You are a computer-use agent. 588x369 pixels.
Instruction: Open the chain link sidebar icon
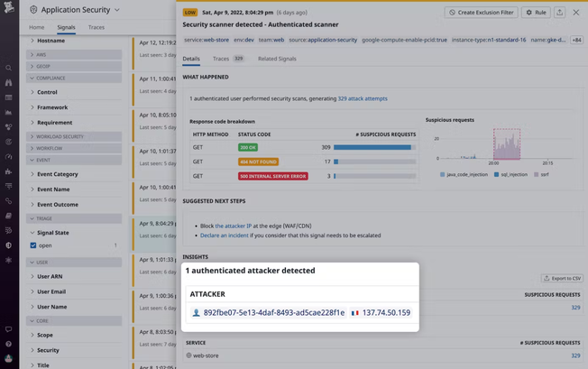point(8,201)
